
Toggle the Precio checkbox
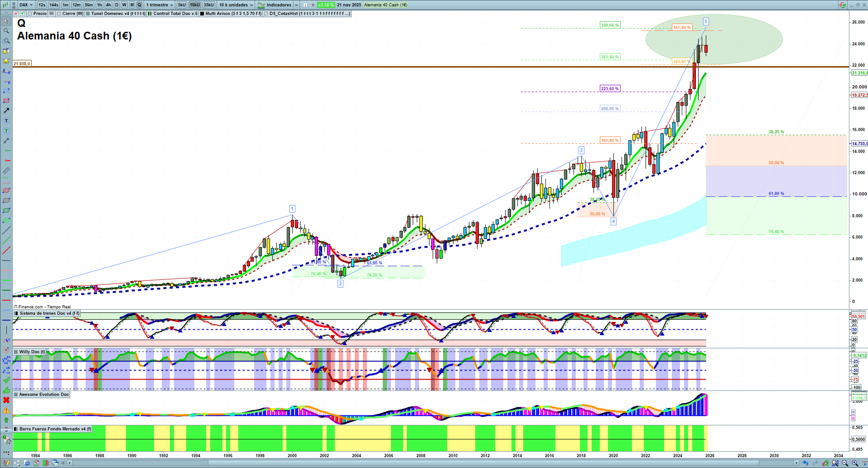tap(30, 14)
